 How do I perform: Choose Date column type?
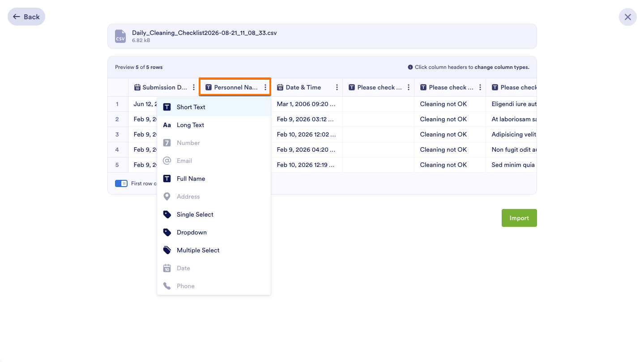214,268
